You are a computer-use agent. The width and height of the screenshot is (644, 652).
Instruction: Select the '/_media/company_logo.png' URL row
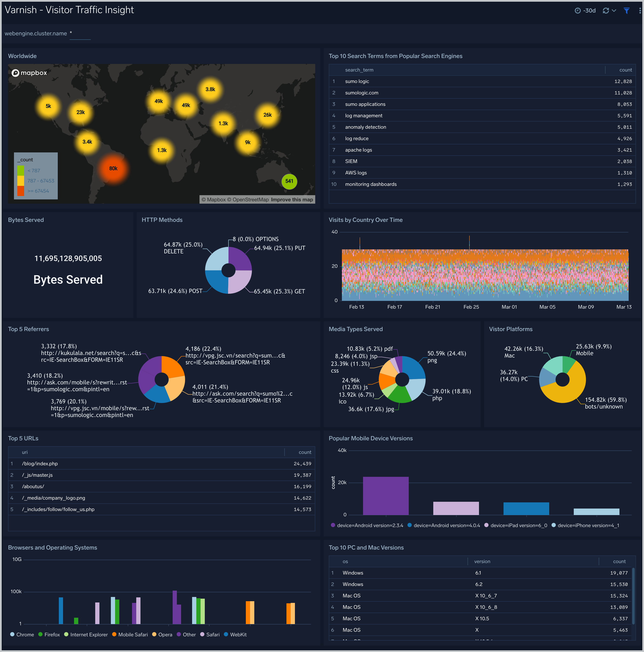tap(162, 499)
